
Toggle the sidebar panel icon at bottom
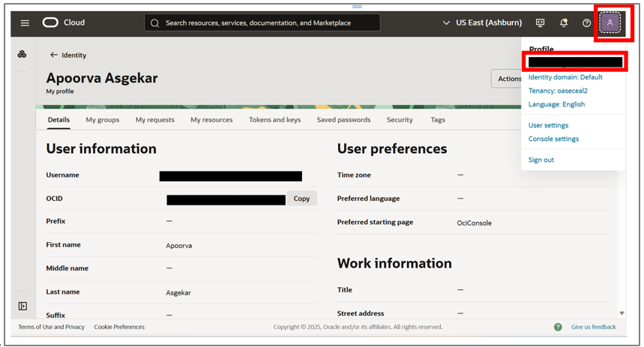coord(22,306)
